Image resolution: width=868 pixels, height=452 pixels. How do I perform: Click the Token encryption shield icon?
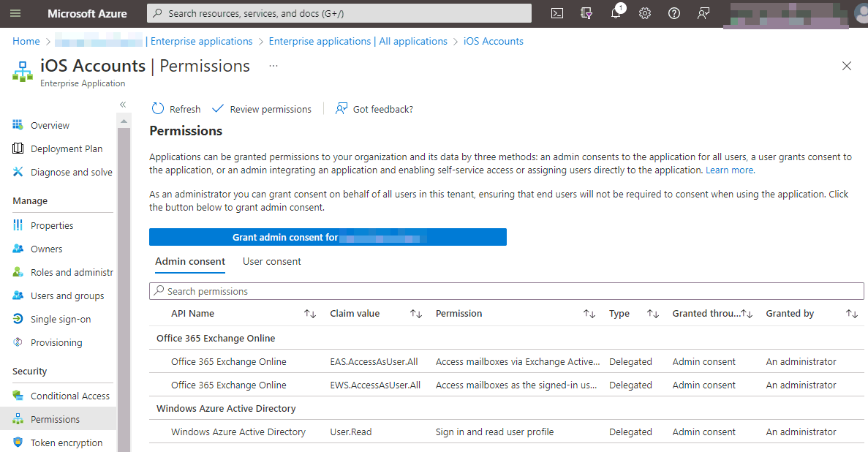[18, 442]
